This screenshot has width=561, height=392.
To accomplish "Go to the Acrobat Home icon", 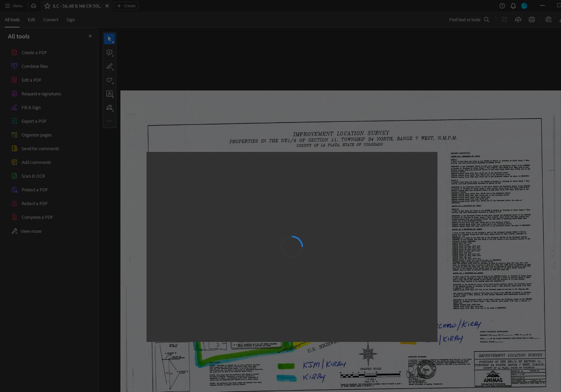I will (x=33, y=6).
